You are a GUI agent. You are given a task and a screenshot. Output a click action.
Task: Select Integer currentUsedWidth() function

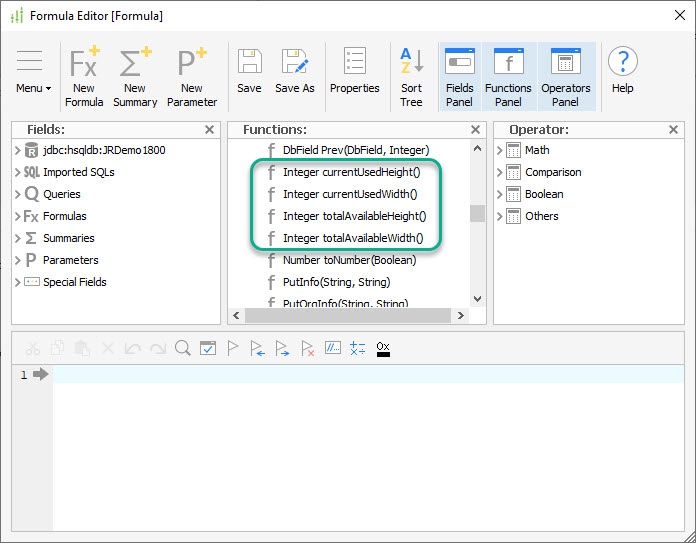pos(350,194)
